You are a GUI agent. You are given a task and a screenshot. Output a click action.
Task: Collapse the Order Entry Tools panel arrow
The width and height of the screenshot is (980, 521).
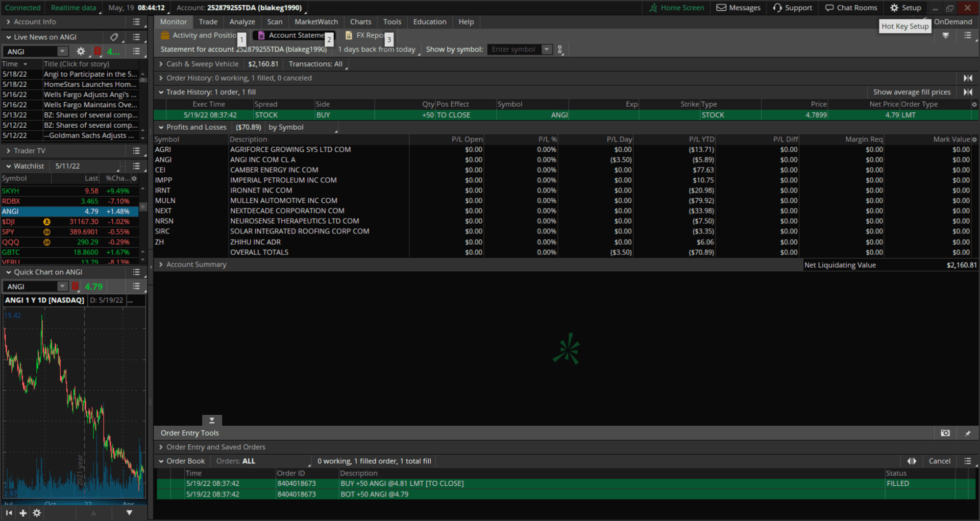pyautogui.click(x=212, y=420)
